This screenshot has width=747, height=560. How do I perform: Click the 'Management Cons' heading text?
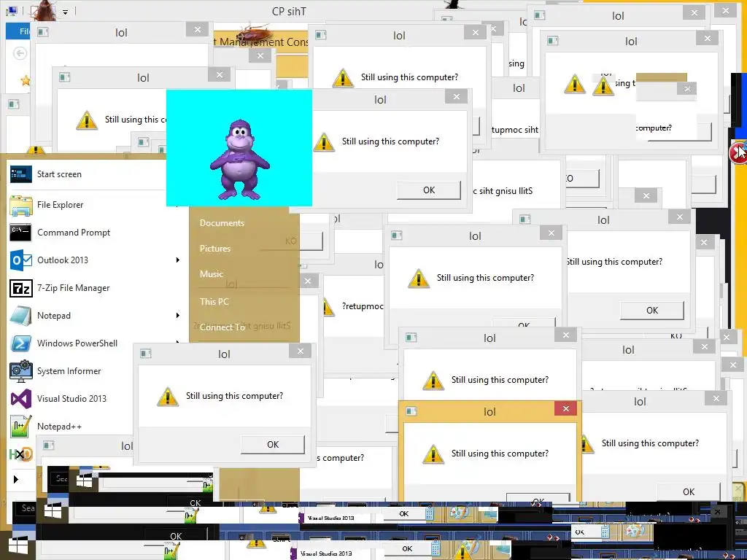click(262, 42)
